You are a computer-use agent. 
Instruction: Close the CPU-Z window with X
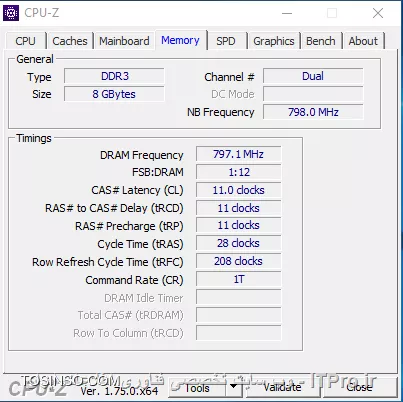tap(378, 13)
